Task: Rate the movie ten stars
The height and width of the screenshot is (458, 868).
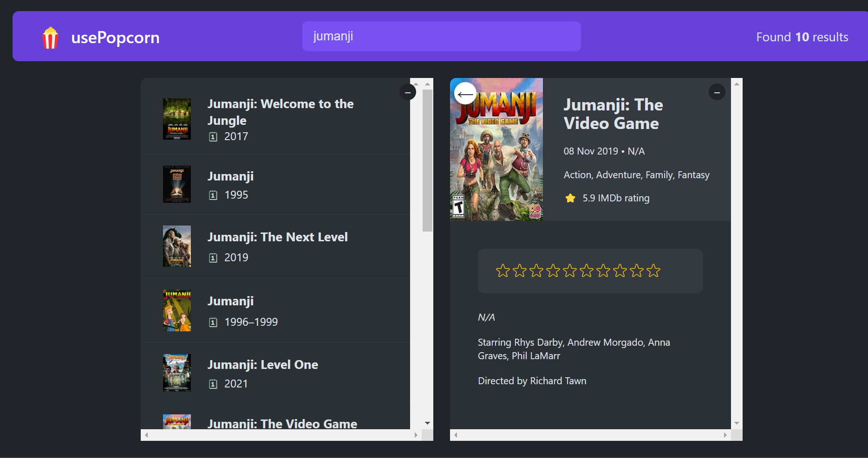Action: point(653,271)
